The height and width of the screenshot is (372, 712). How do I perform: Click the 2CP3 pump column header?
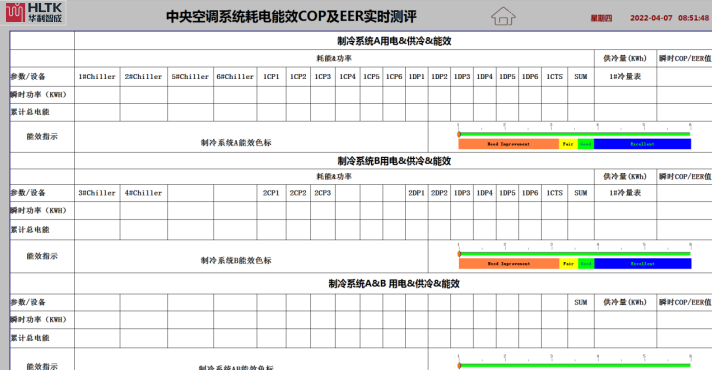323,193
